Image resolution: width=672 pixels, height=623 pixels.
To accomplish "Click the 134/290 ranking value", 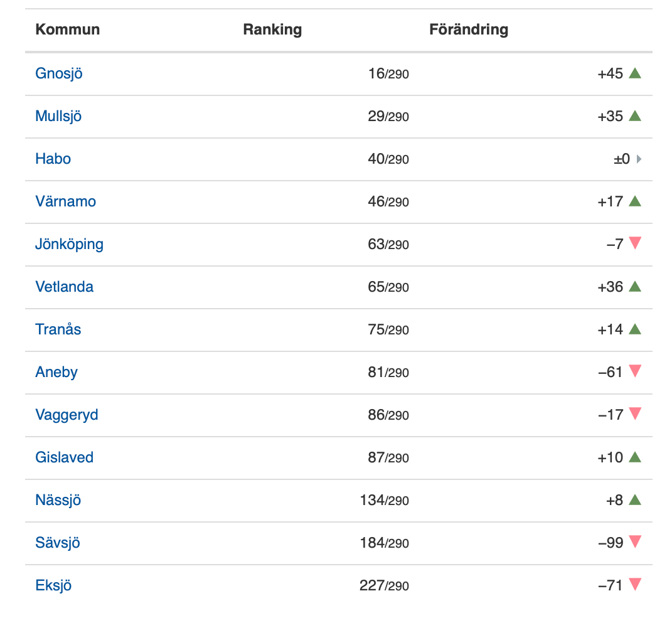I will (x=384, y=500).
